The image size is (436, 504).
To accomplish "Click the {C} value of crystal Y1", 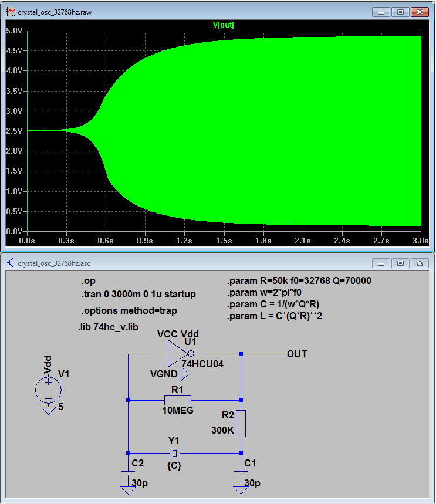I will click(x=174, y=466).
